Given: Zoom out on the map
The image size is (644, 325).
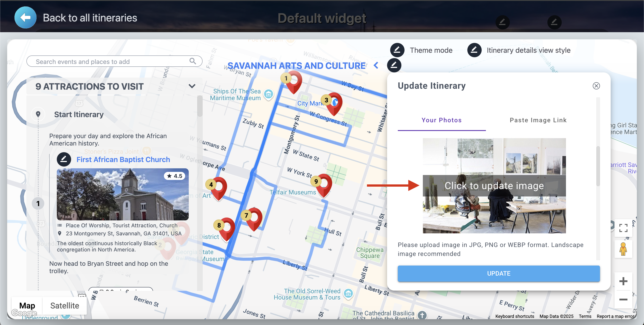Looking at the screenshot, I should (623, 300).
